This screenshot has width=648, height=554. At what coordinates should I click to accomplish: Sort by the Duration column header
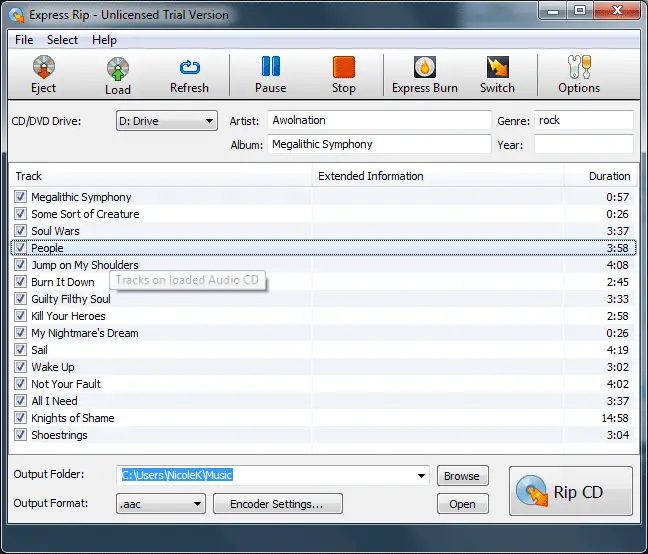coord(600,176)
